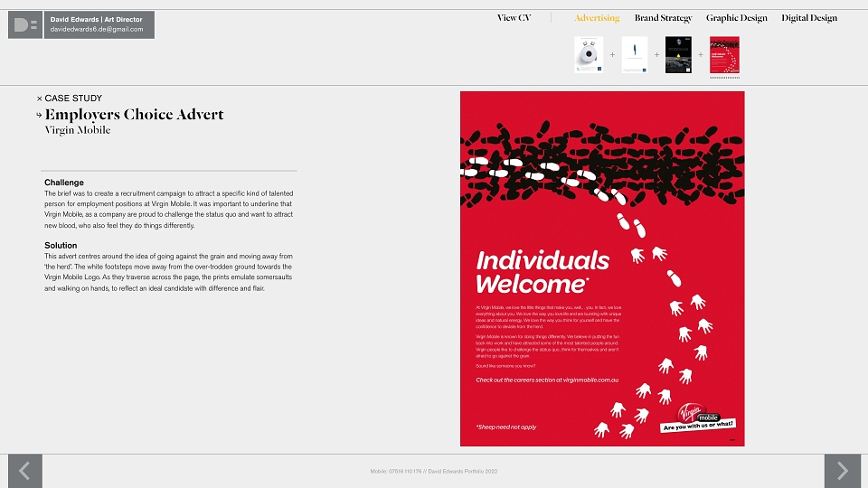Image resolution: width=868 pixels, height=488 pixels.
Task: Click the Individuals Welcome poster image
Action: point(602,269)
